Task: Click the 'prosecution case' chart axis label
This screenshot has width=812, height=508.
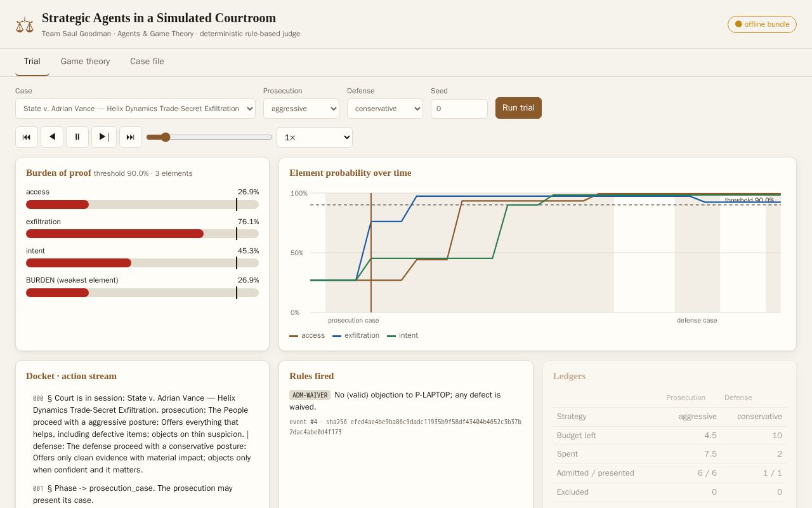Action: [x=353, y=320]
